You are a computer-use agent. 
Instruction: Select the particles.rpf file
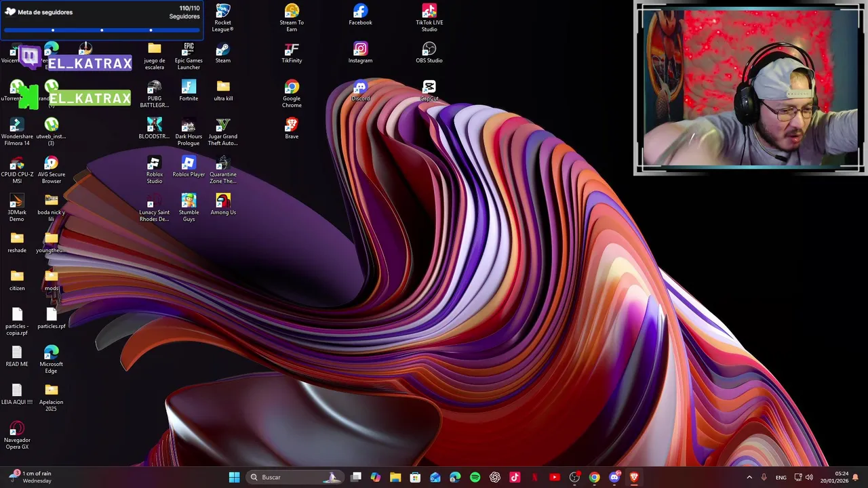point(51,319)
